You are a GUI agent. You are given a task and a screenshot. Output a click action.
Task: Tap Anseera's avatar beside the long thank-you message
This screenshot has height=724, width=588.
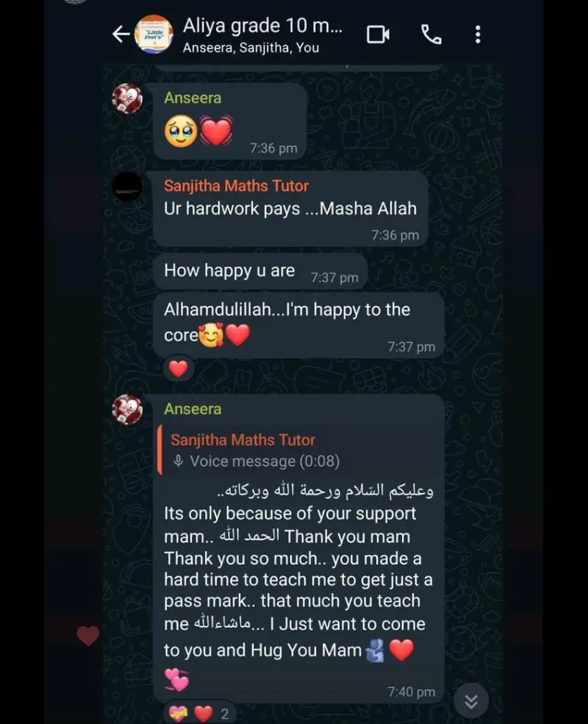click(x=127, y=409)
